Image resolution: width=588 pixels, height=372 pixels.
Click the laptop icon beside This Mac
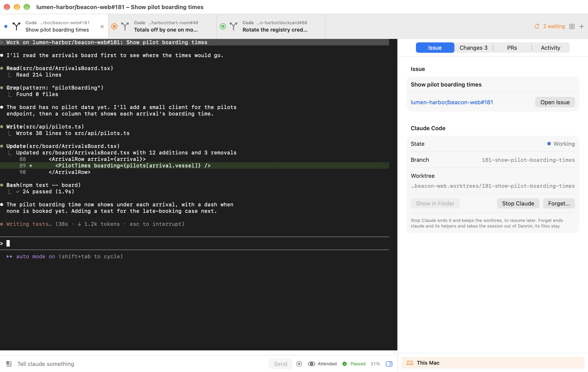point(410,363)
